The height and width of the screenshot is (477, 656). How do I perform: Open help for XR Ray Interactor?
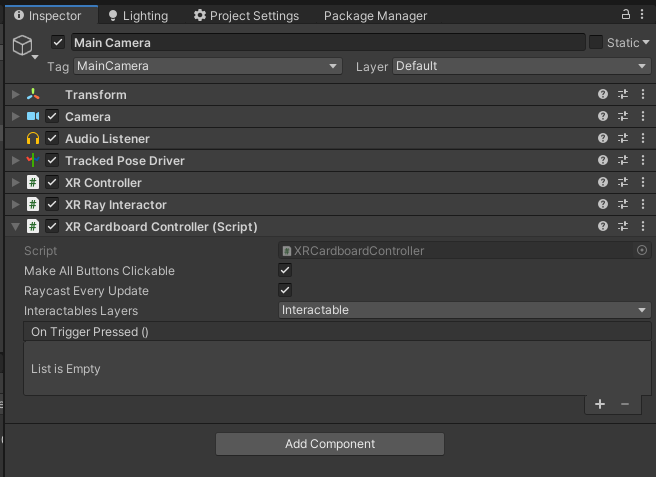click(602, 204)
